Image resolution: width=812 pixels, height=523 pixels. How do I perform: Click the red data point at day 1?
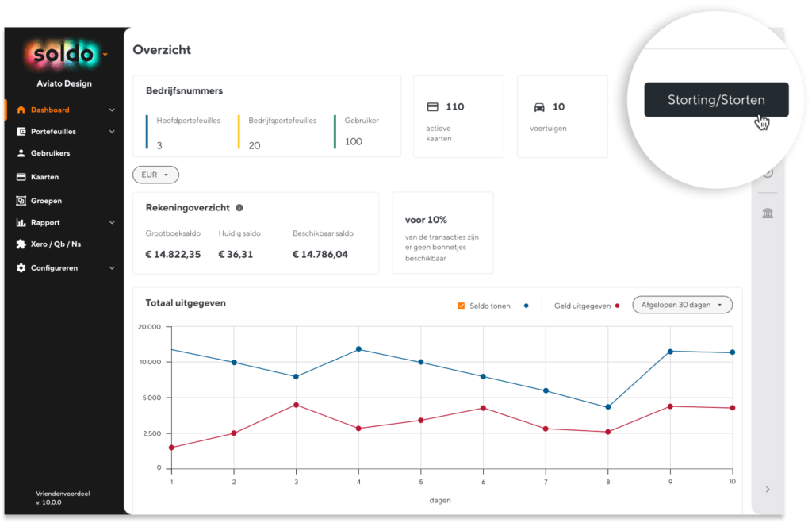[171, 448]
